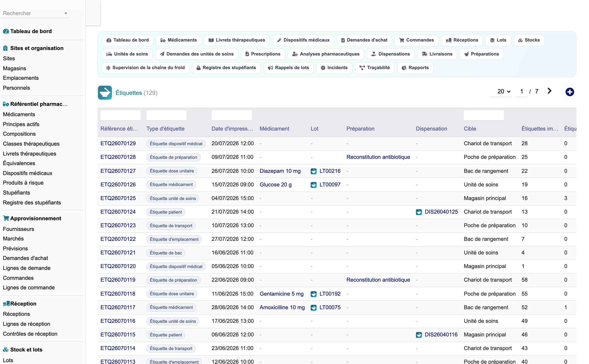Open the Médicaments shortcut tab
The image size is (589, 364).
tap(179, 40)
